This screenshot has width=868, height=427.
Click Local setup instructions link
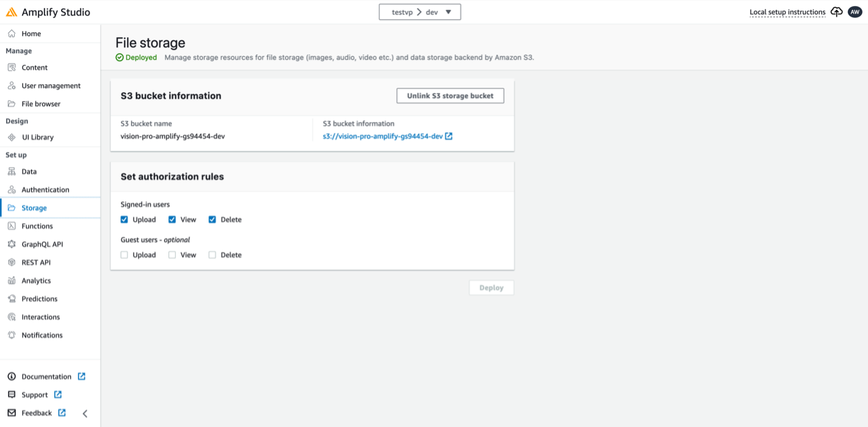click(787, 12)
